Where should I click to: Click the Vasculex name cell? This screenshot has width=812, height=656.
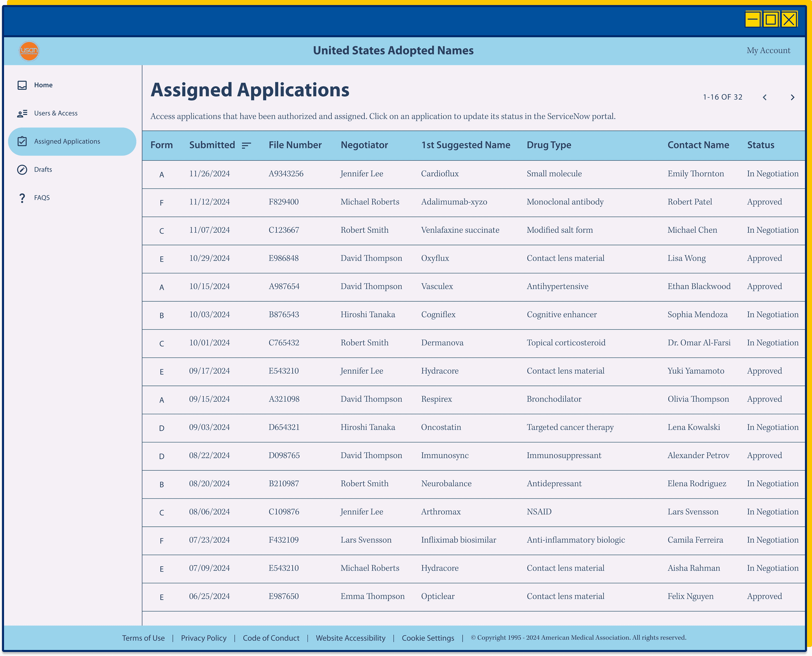[x=437, y=286]
